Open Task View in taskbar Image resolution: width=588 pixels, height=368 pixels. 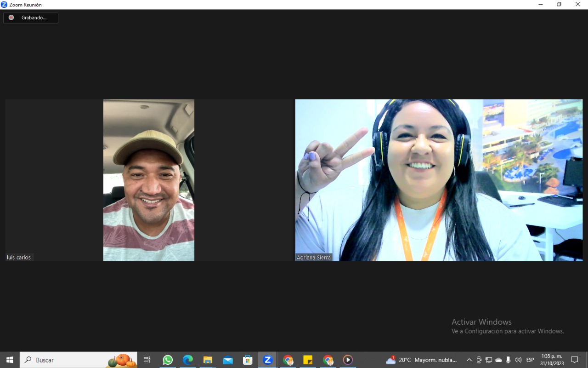click(147, 360)
